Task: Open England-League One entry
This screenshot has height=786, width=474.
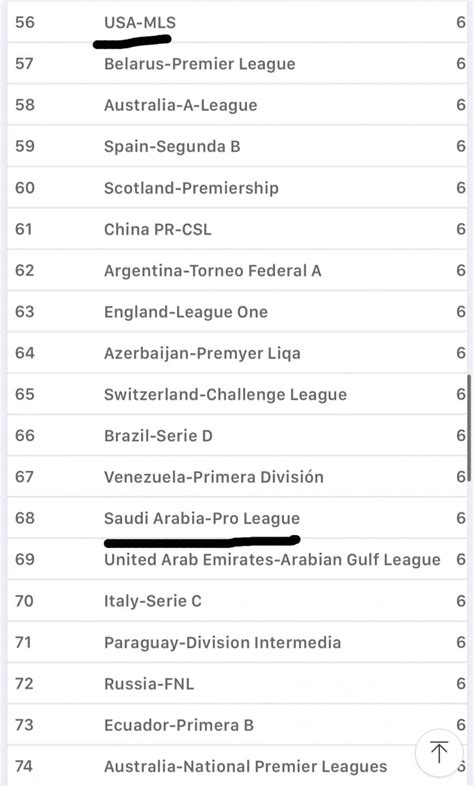Action: click(x=237, y=312)
